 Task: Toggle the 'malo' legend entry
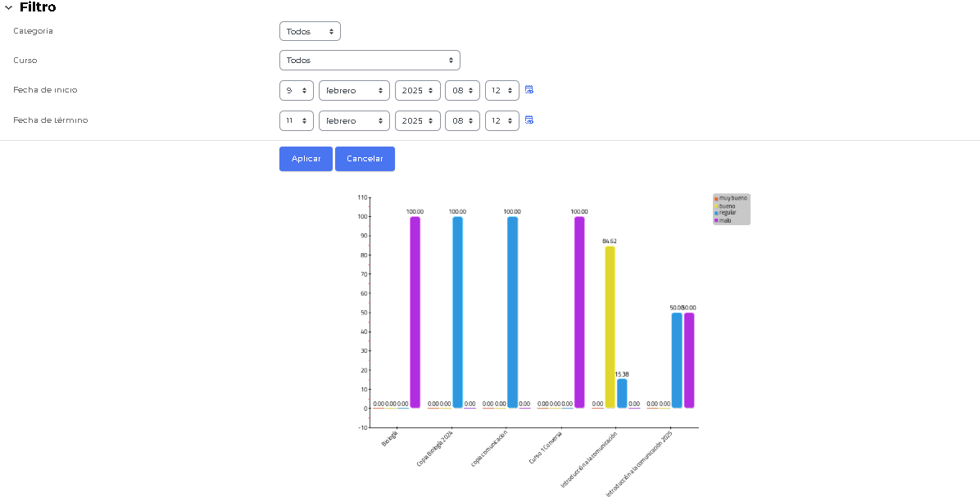[x=725, y=220]
